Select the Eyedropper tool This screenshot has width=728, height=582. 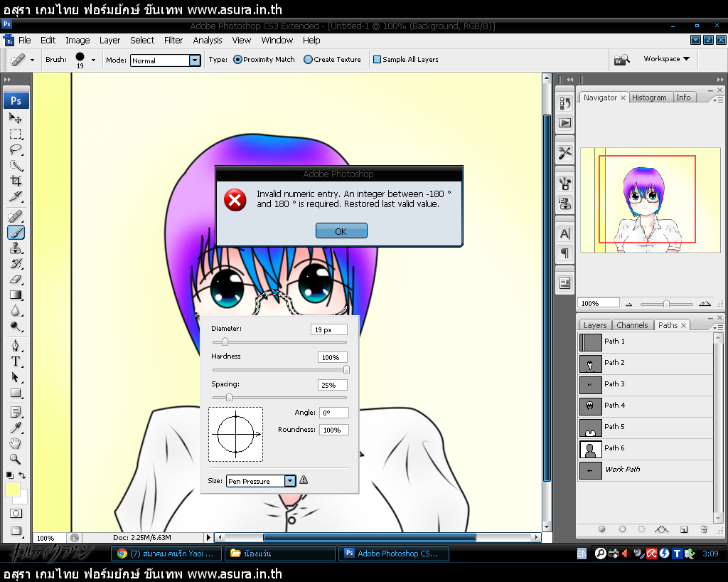point(16,428)
